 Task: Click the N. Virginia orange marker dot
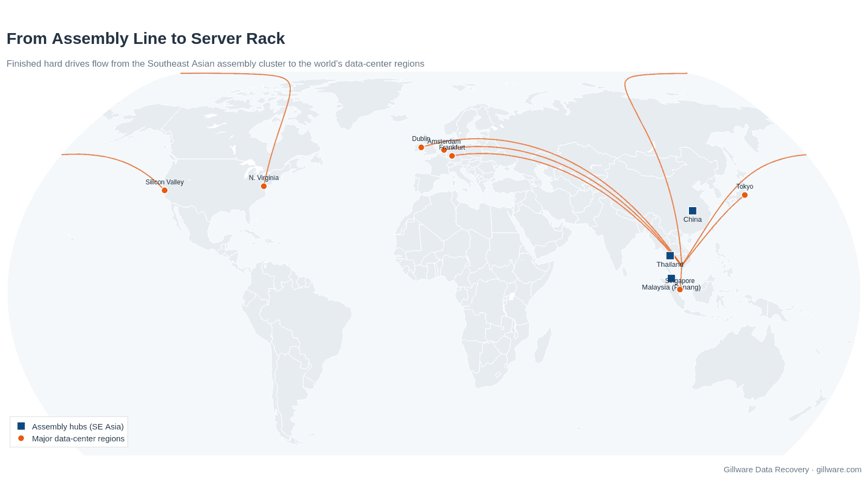(x=264, y=186)
